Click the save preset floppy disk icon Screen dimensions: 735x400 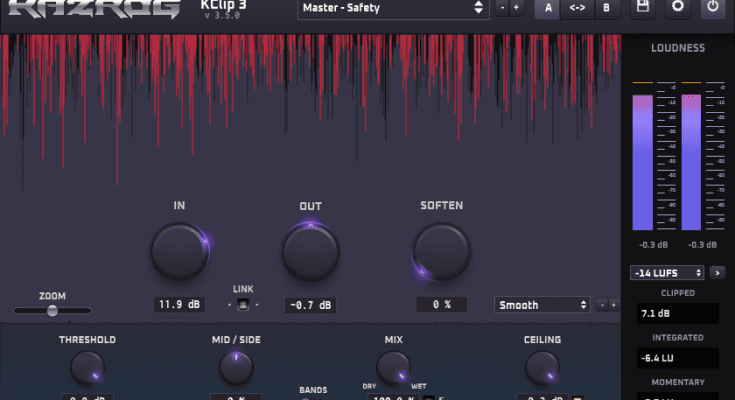pyautogui.click(x=644, y=7)
